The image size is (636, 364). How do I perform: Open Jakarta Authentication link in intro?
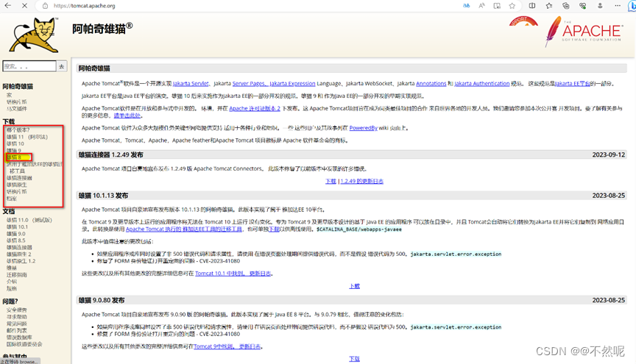482,84
